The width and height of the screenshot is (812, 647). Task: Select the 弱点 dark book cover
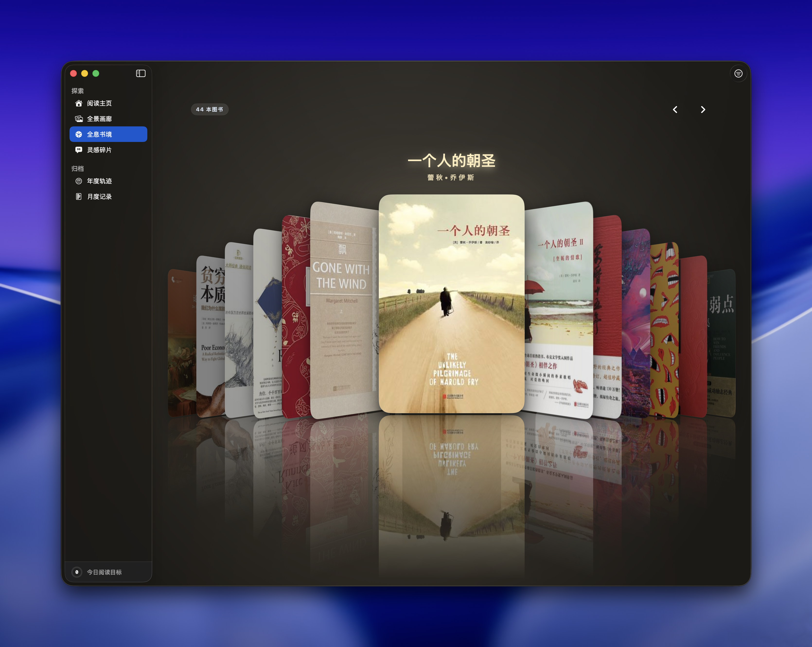(722, 343)
